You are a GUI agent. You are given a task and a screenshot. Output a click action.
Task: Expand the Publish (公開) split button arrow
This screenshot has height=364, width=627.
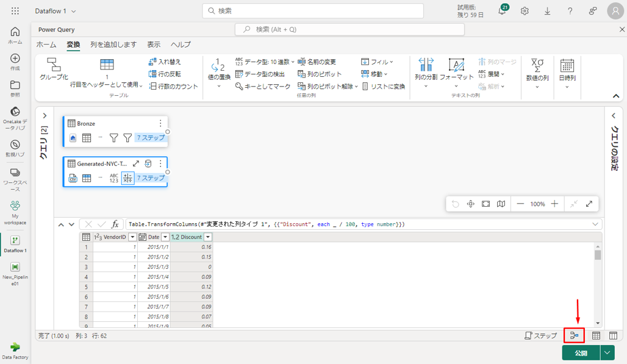click(x=607, y=352)
